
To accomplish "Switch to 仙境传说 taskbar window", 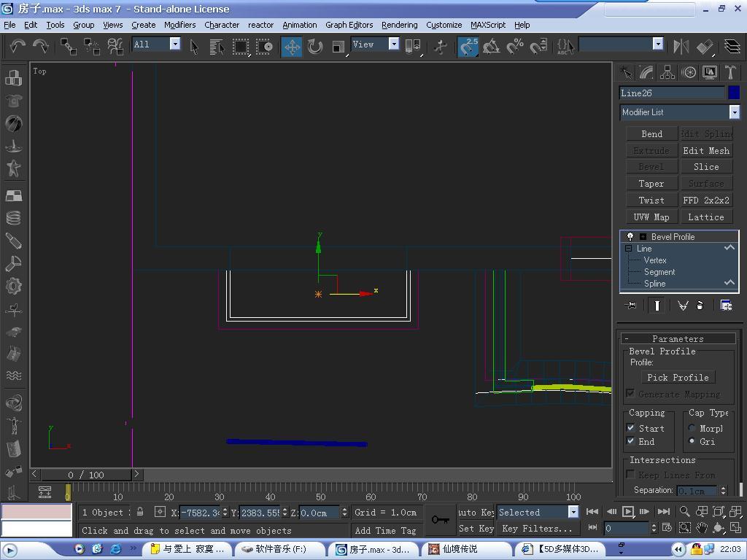I will click(x=468, y=549).
